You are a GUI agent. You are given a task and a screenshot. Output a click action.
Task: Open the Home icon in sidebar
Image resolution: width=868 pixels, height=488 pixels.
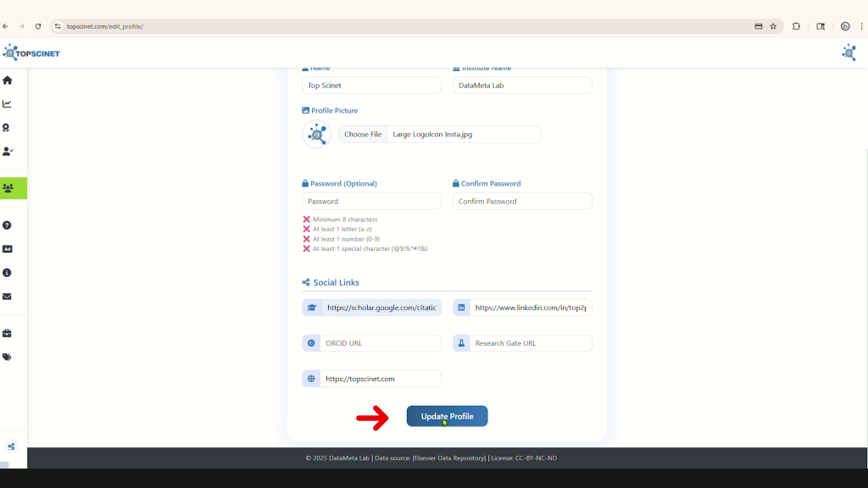pos(8,80)
